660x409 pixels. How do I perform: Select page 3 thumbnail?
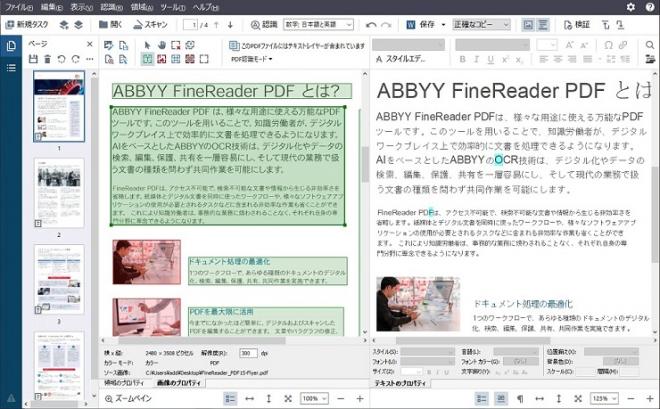coord(59,279)
